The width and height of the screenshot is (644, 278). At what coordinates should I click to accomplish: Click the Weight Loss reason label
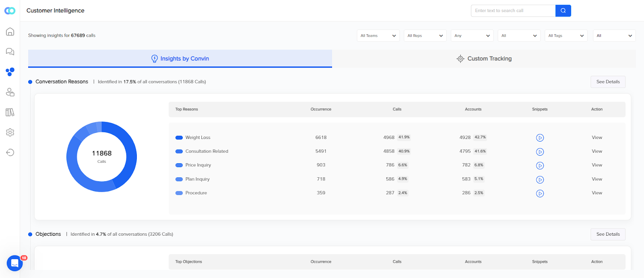198,137
